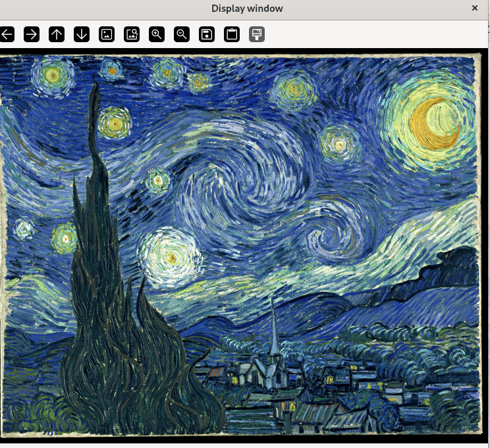Screen dimensions: 490x448
Task: Fit image to window with the picture-and-magnifier icon
Action: [x=132, y=34]
